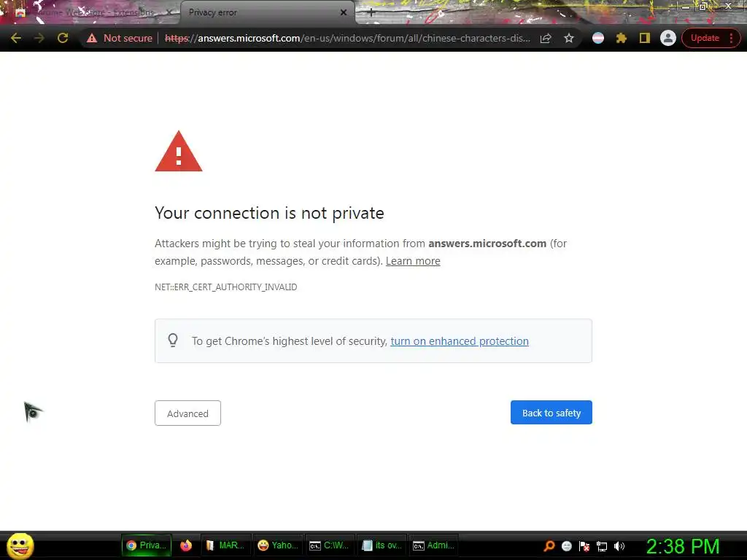Switch to Admi... command prompt window
The width and height of the screenshot is (747, 560).
click(433, 545)
